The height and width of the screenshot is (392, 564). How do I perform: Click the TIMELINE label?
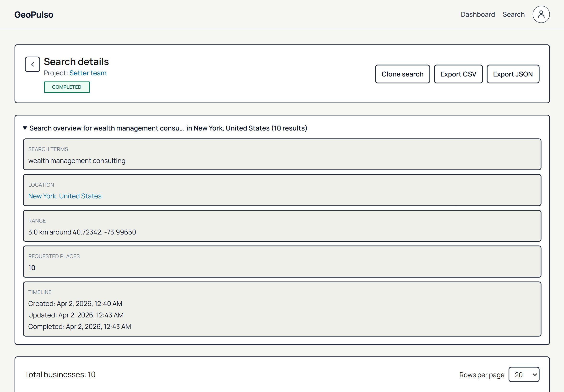(40, 292)
